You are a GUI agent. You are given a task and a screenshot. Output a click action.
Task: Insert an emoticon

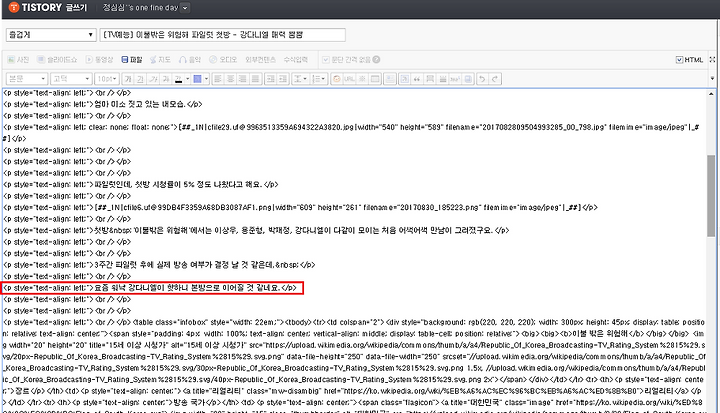click(337, 79)
